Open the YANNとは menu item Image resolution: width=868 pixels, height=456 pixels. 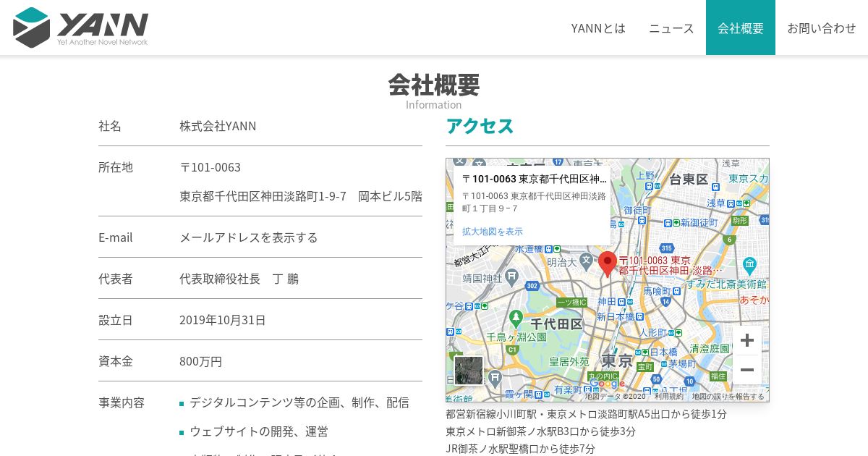[598, 28]
